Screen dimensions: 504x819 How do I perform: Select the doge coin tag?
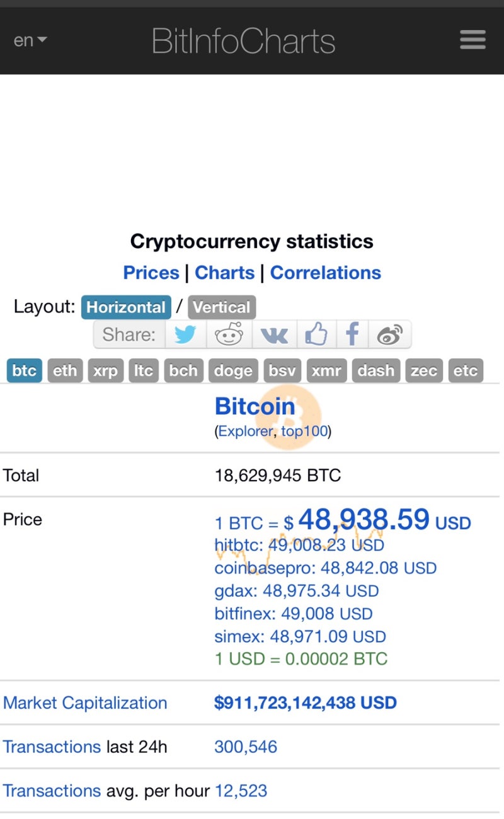click(x=233, y=370)
